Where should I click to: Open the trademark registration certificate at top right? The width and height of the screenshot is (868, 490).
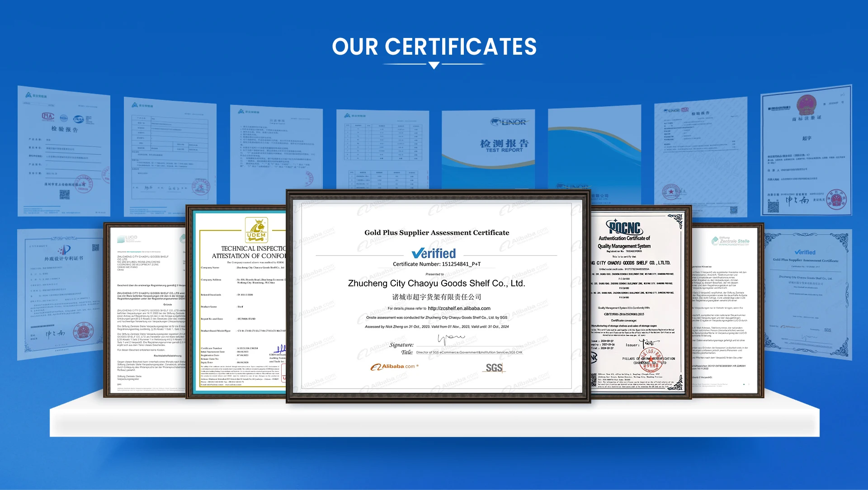[x=806, y=151]
